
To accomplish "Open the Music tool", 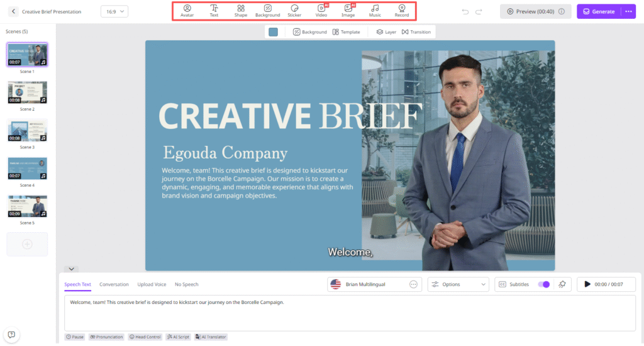I will (375, 10).
